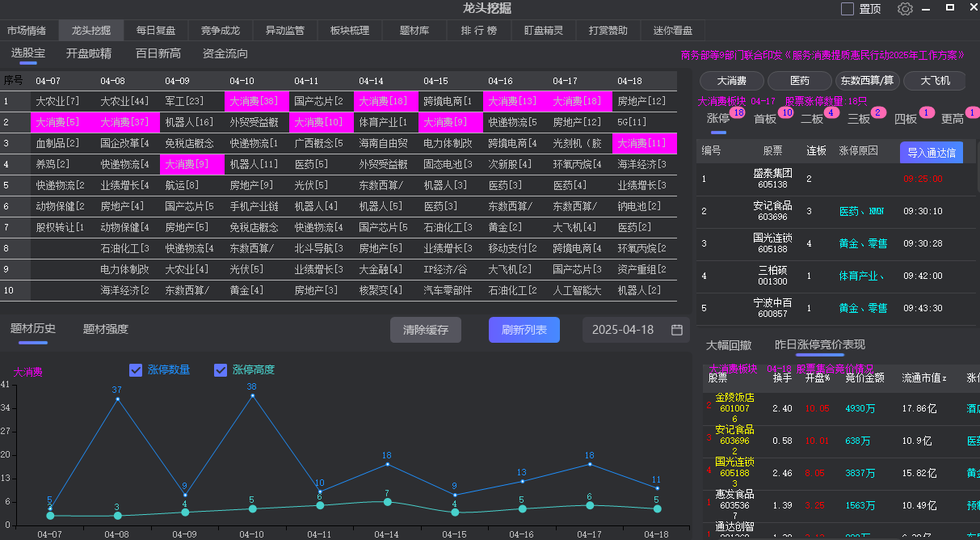Image resolution: width=980 pixels, height=540 pixels.
Task: Open the settings gear icon
Action: (904, 8)
